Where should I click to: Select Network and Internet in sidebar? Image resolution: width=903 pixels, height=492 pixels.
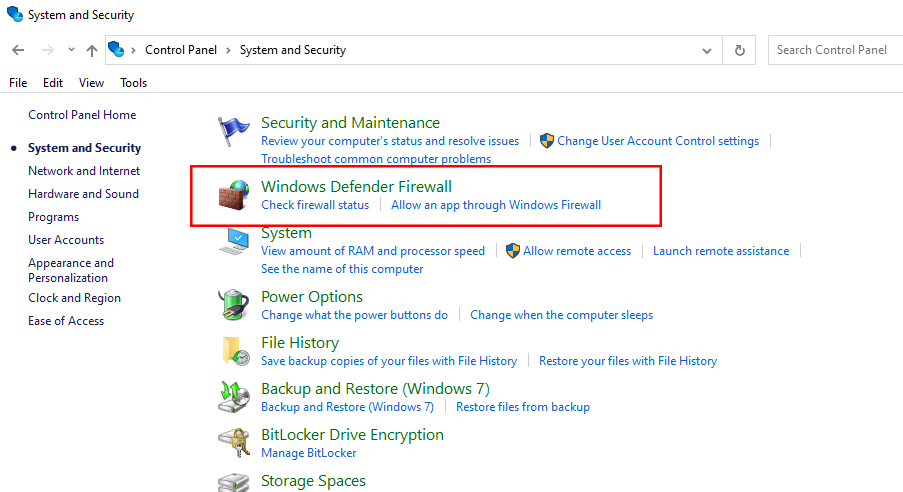pos(84,171)
